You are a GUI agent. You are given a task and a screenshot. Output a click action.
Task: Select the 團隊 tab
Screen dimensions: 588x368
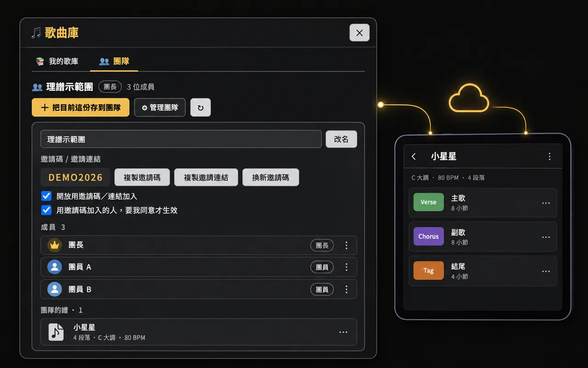tap(114, 61)
